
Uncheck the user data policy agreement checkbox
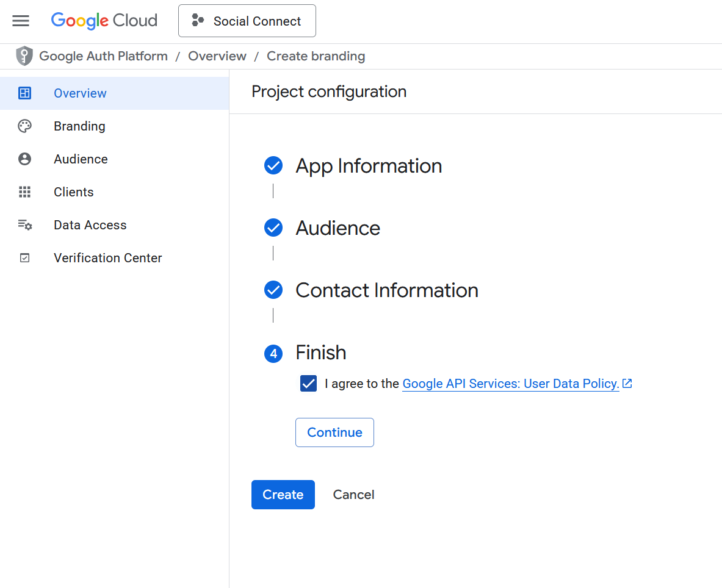tap(308, 383)
